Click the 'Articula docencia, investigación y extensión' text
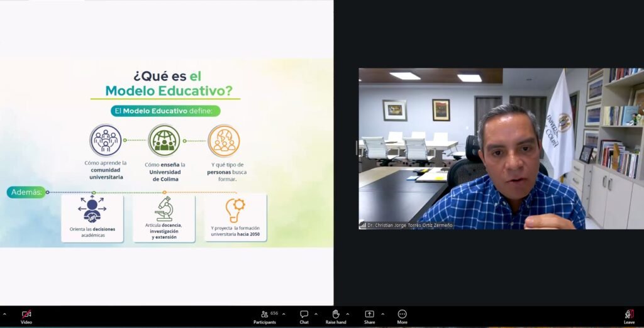This screenshot has width=644, height=328. click(x=164, y=231)
